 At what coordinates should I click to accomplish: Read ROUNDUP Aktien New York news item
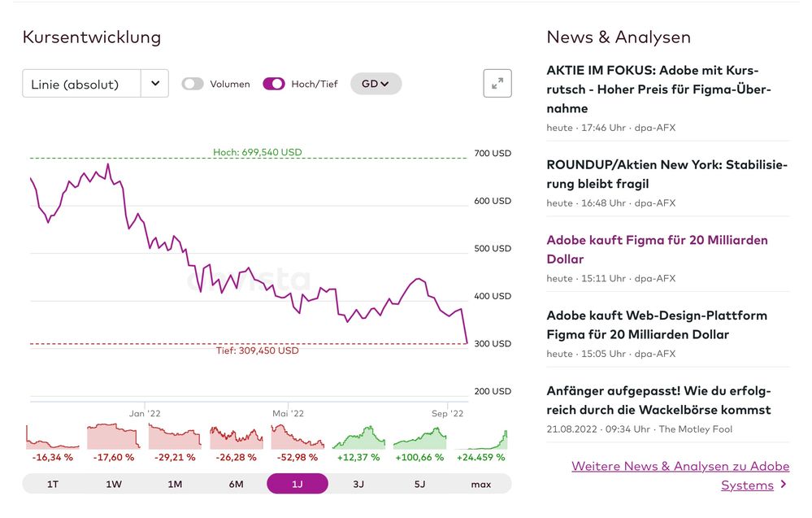pyautogui.click(x=667, y=174)
